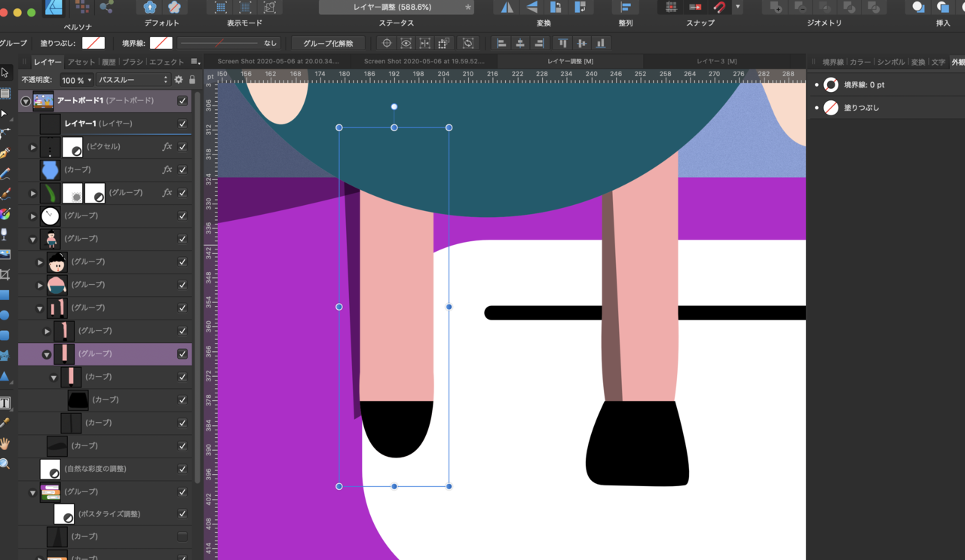Collapse the アートボード1 tree
Image resolution: width=965 pixels, height=560 pixels.
click(x=26, y=101)
